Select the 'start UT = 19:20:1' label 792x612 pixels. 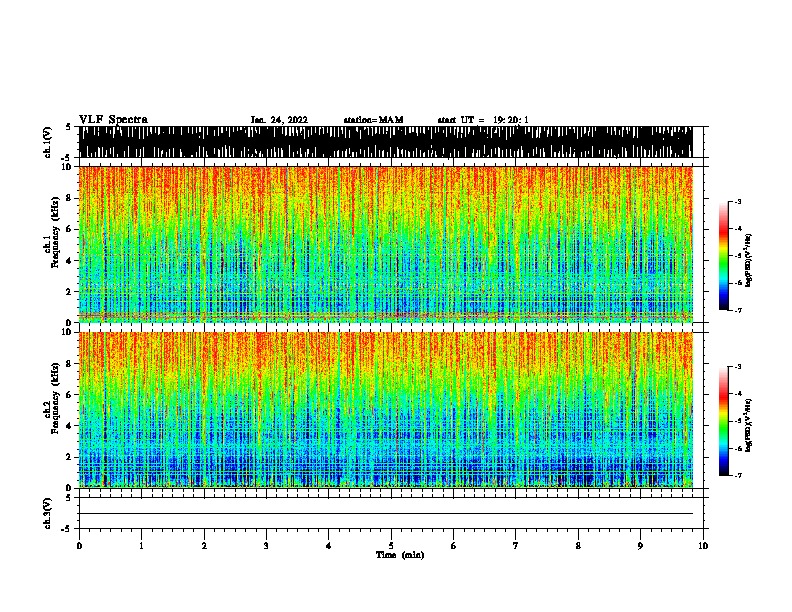(483, 120)
